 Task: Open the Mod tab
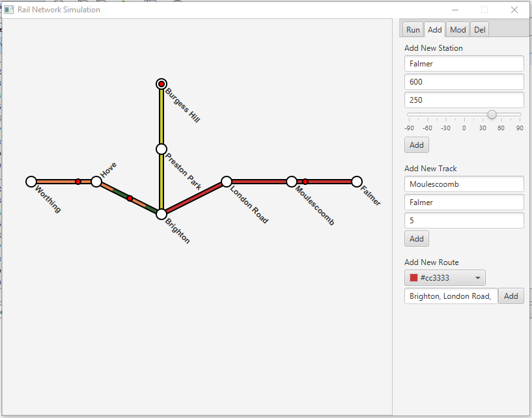458,30
